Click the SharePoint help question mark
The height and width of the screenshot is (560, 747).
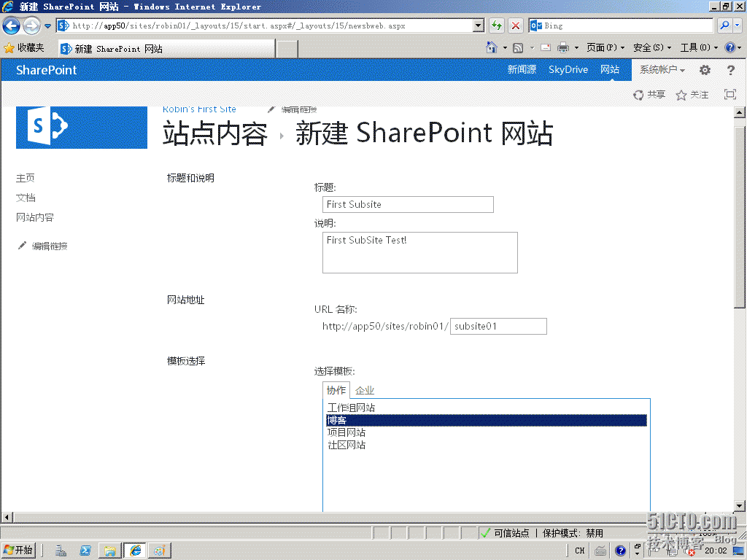(x=731, y=70)
